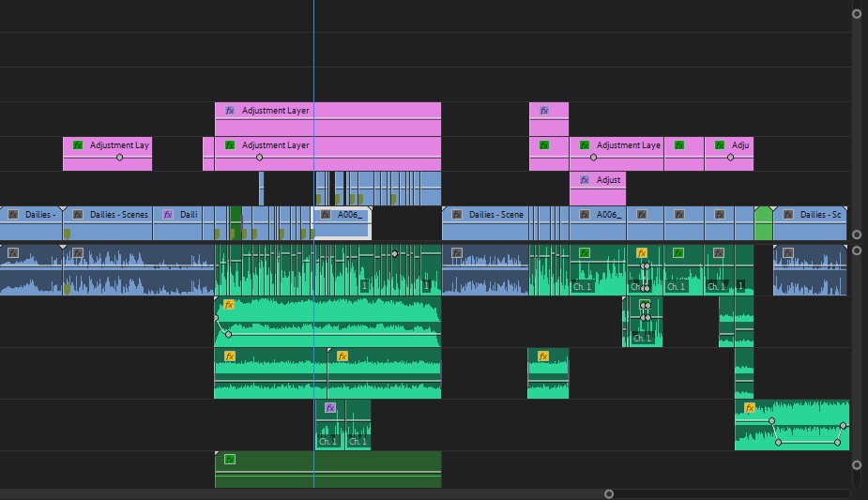Screen dimensions: 868x500
Task: Click the opacity keyframe on the first Adjustment Lay clip
Action: (x=119, y=157)
